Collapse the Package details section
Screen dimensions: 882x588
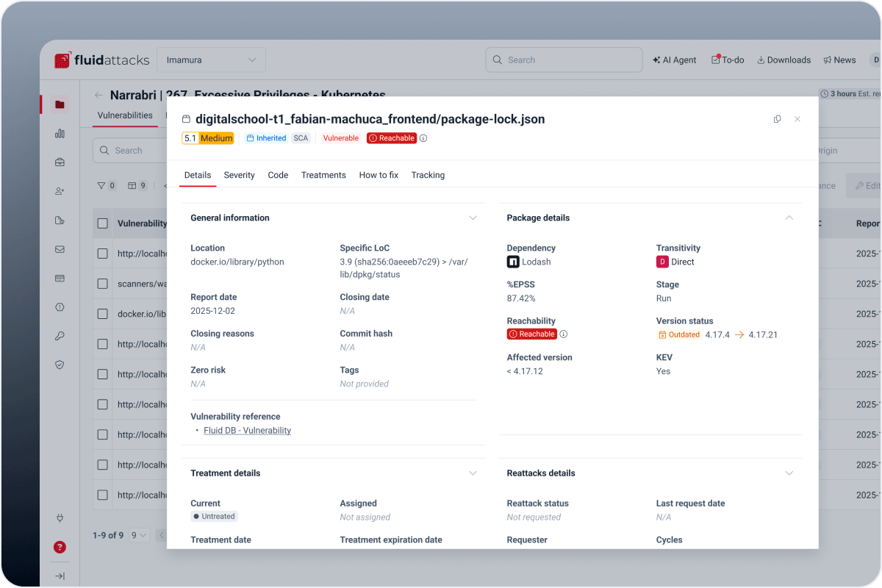tap(789, 218)
